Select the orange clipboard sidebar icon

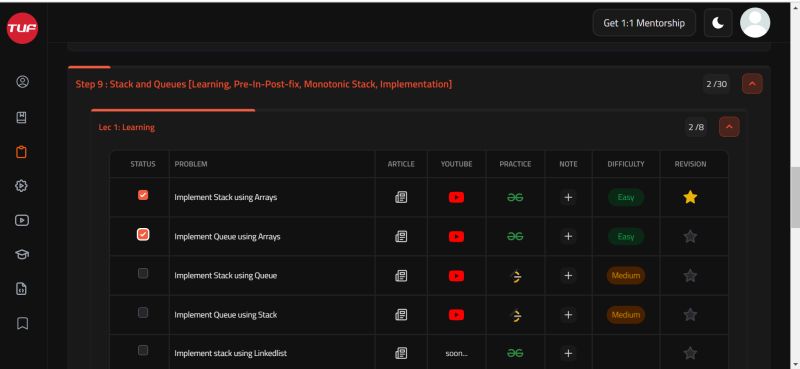coord(21,152)
